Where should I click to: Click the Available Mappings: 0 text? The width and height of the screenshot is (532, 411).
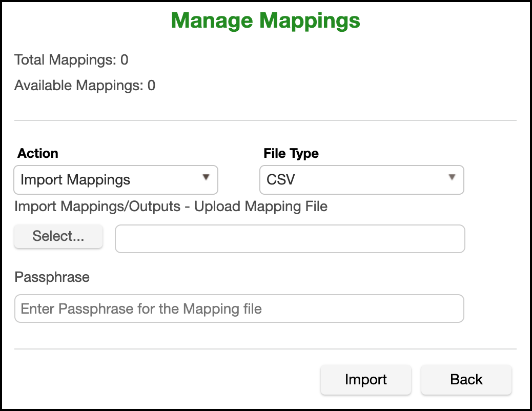[x=85, y=86]
